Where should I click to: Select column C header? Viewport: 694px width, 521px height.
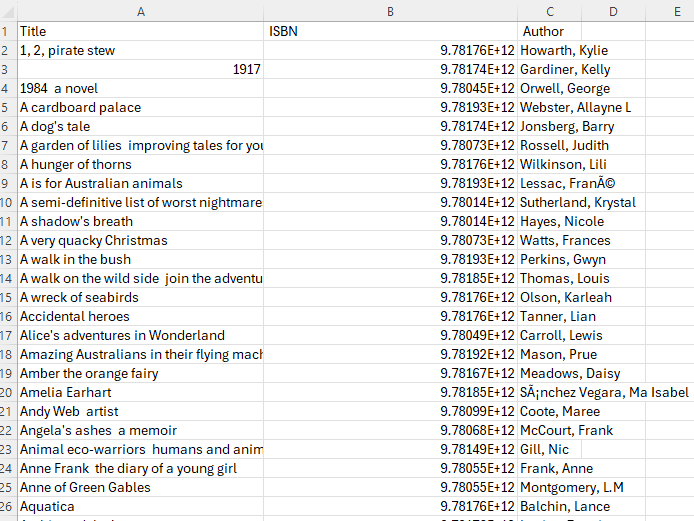tap(549, 12)
